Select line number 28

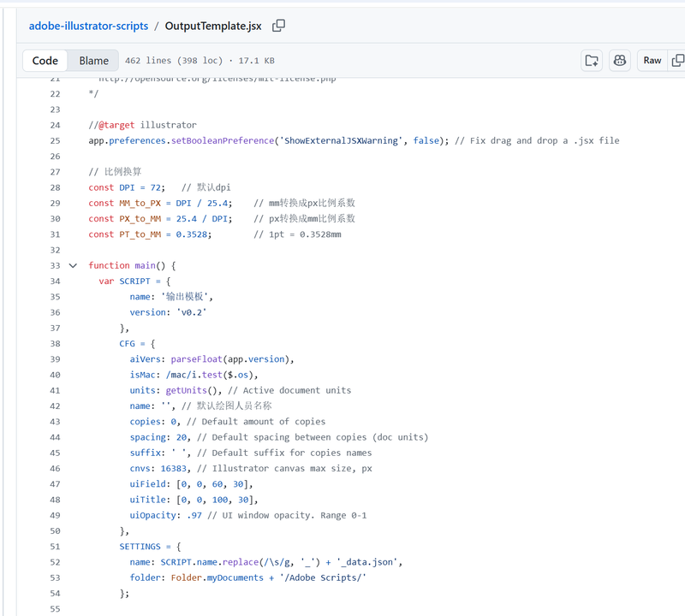pos(55,187)
